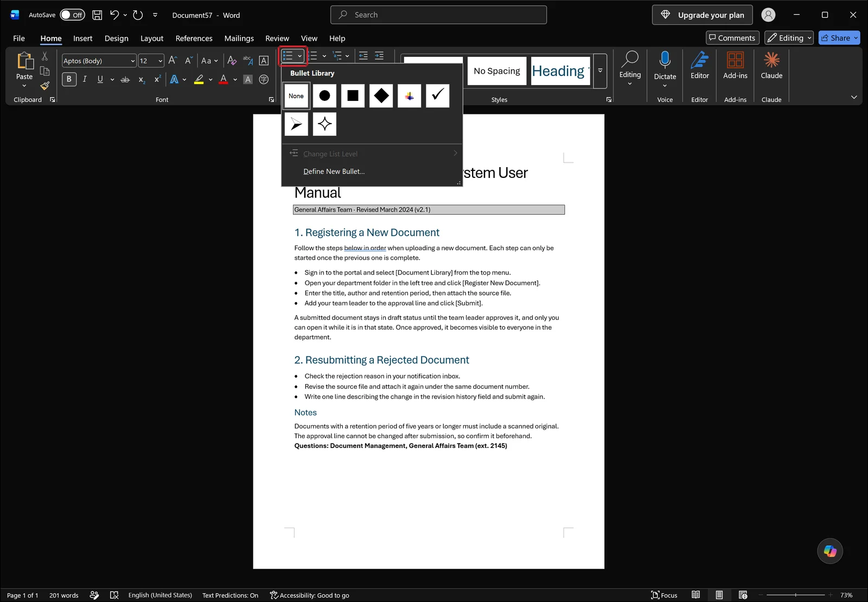Open the File menu

(x=19, y=39)
